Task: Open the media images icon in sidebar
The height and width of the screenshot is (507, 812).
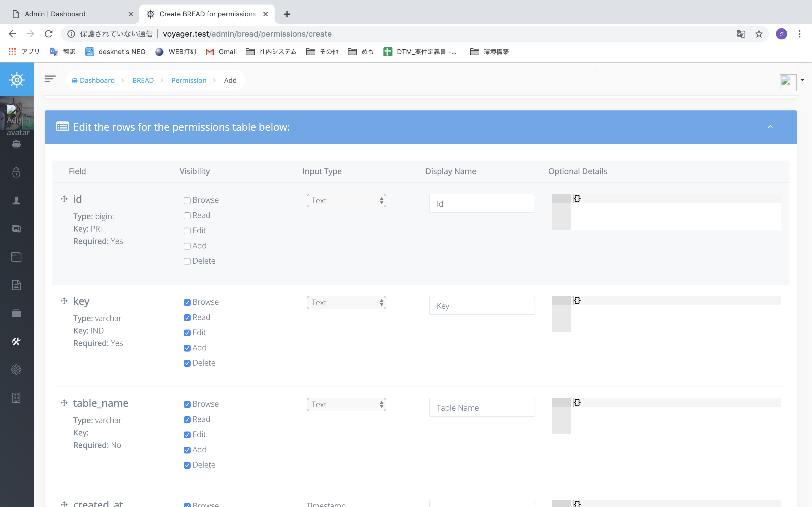Action: 16,229
